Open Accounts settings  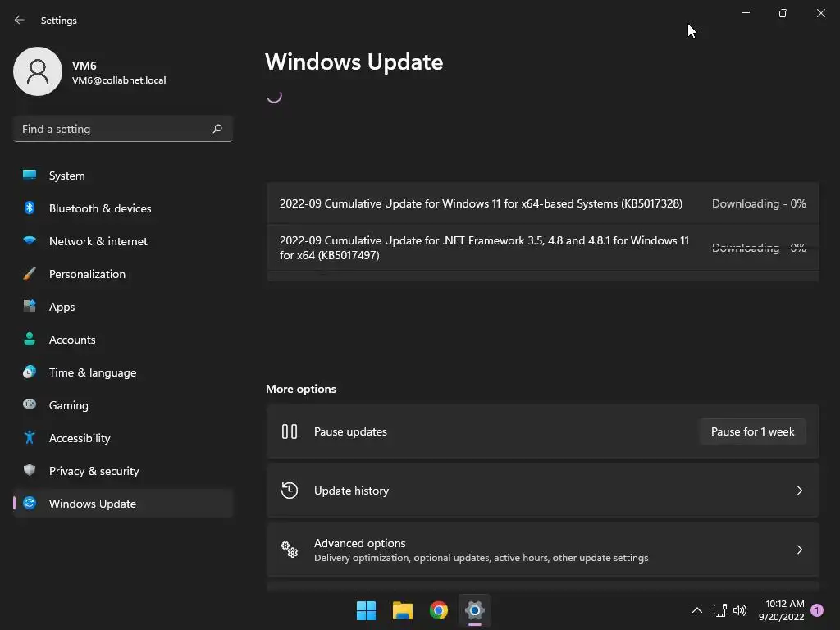point(123,340)
